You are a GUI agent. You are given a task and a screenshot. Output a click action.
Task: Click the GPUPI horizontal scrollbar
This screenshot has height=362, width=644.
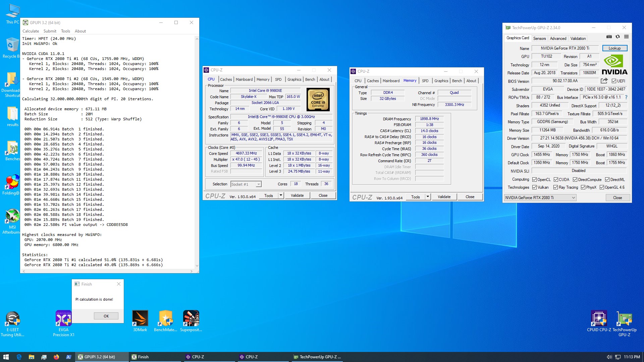pos(107,271)
